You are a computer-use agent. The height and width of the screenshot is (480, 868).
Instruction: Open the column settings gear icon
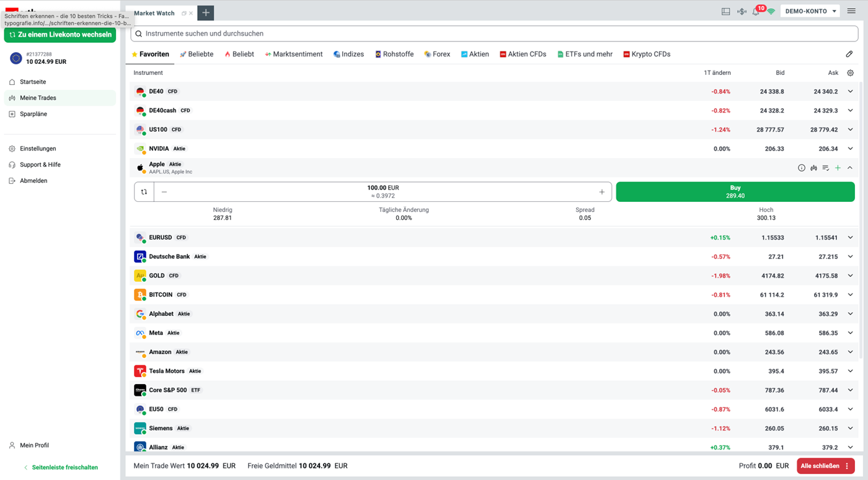click(851, 72)
